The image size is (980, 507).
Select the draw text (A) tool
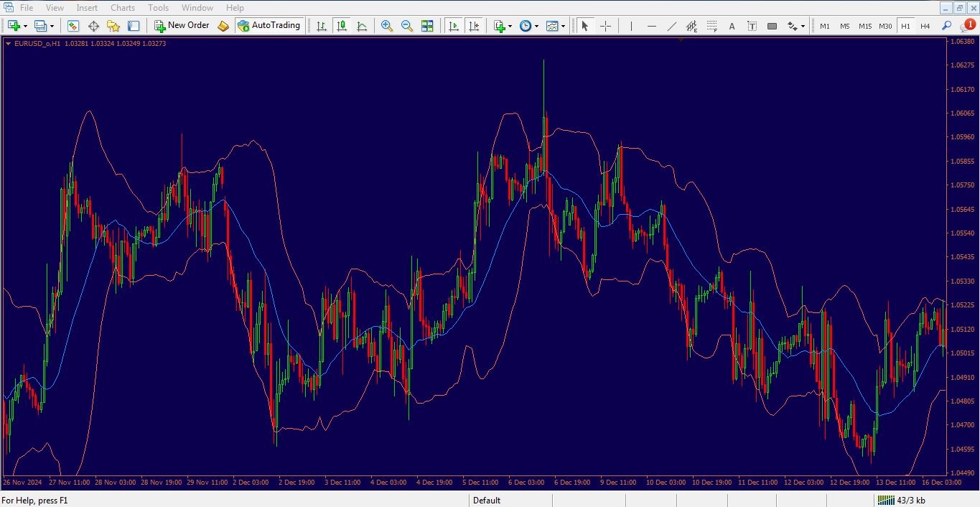(x=732, y=26)
